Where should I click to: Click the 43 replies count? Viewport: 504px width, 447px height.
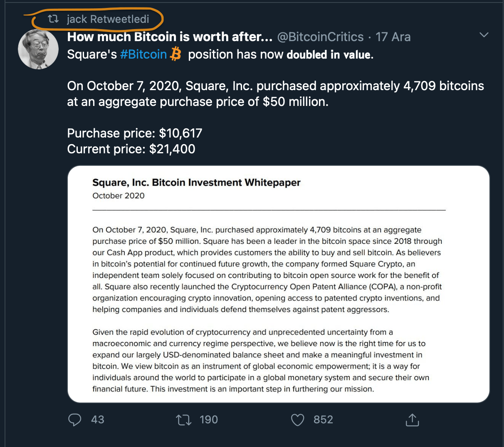tap(98, 420)
